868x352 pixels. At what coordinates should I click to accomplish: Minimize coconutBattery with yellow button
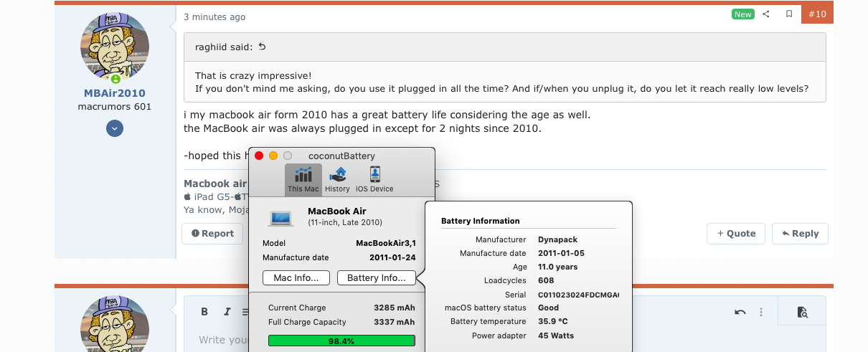pyautogui.click(x=273, y=156)
